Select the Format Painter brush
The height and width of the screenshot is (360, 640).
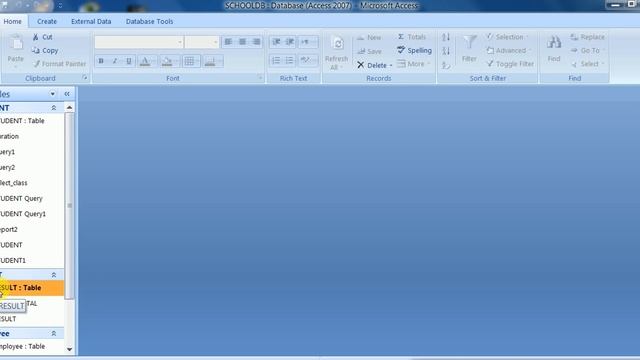coord(36,64)
